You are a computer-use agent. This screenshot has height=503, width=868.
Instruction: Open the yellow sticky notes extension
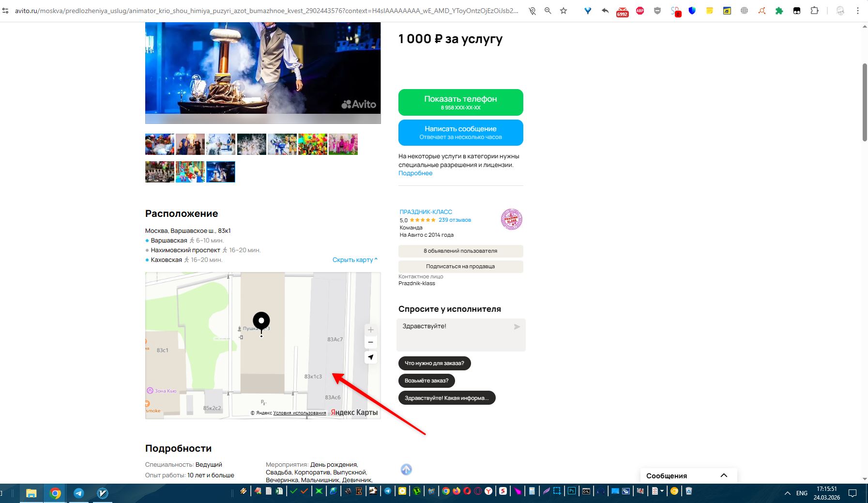[710, 11]
